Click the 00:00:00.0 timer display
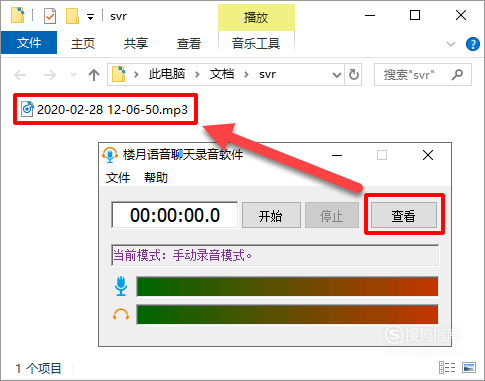 tap(175, 215)
